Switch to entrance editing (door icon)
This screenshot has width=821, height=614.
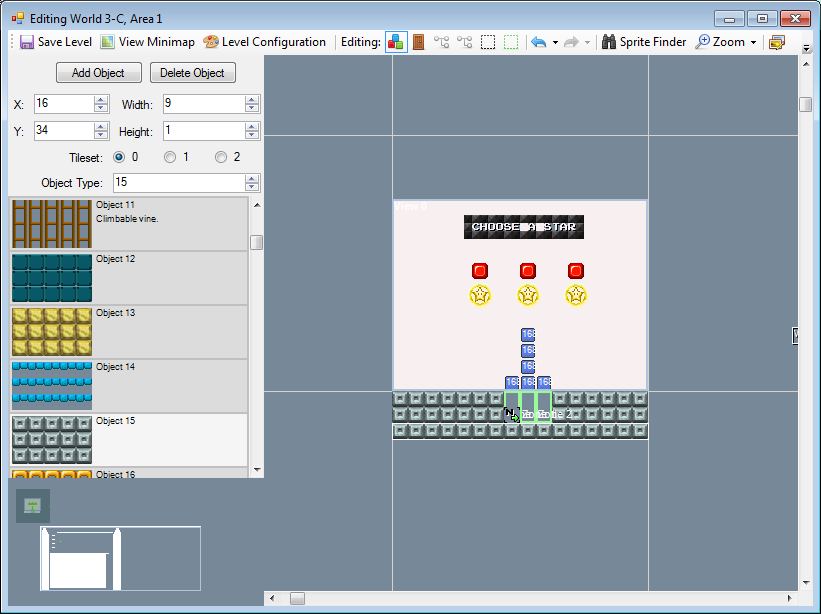point(418,42)
